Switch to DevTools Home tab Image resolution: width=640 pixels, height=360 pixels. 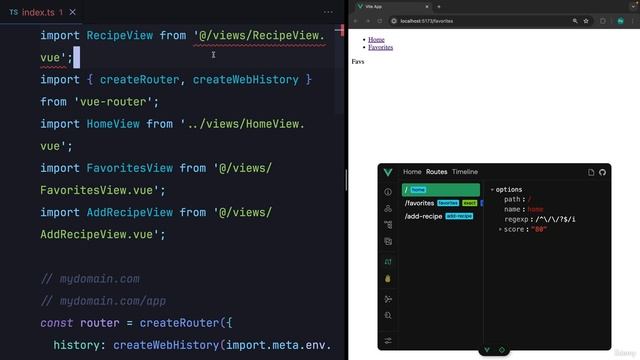point(412,172)
